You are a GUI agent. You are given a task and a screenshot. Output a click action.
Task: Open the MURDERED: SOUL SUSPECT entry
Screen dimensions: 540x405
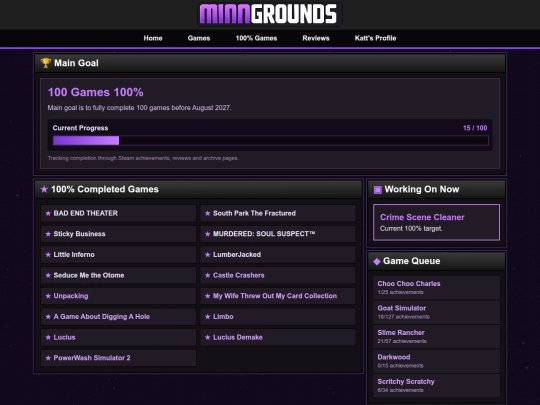[x=278, y=234]
